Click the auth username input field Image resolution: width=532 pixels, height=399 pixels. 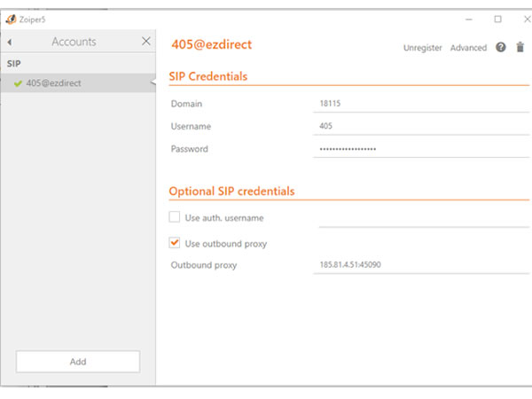tap(424, 218)
